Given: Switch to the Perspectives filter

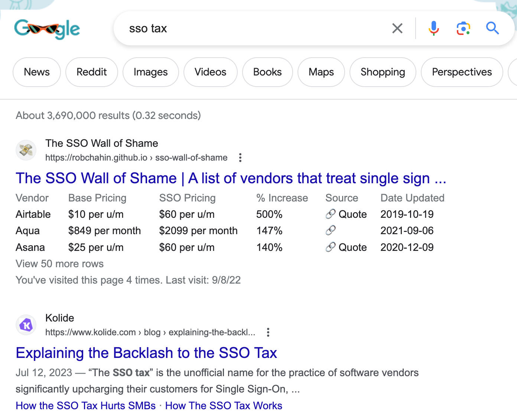Looking at the screenshot, I should [x=462, y=72].
